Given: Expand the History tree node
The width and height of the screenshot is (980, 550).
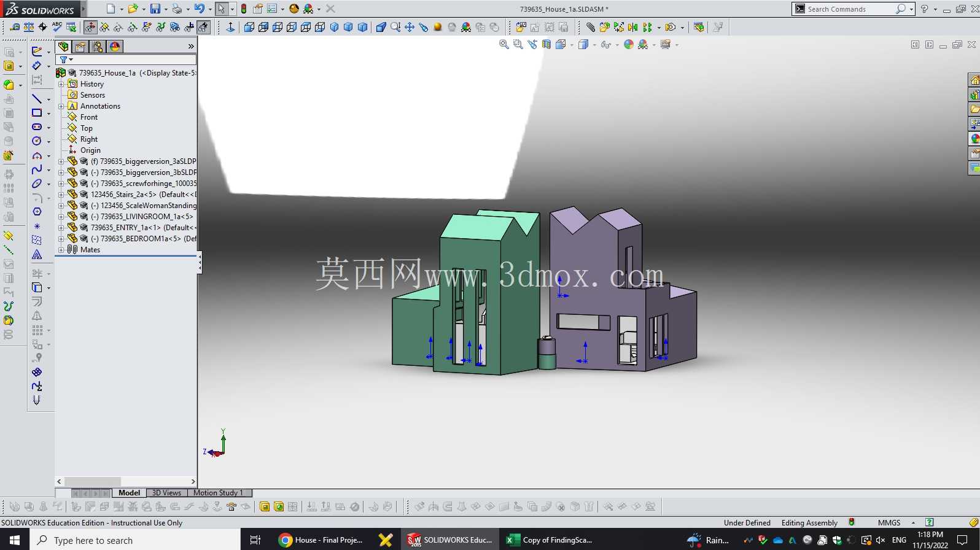Looking at the screenshot, I should pyautogui.click(x=61, y=84).
